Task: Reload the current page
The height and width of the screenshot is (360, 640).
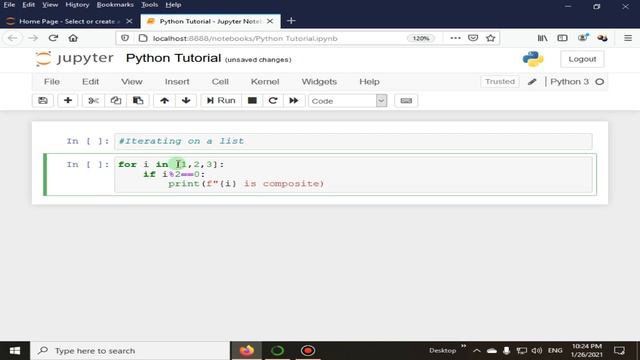Action: click(53, 38)
